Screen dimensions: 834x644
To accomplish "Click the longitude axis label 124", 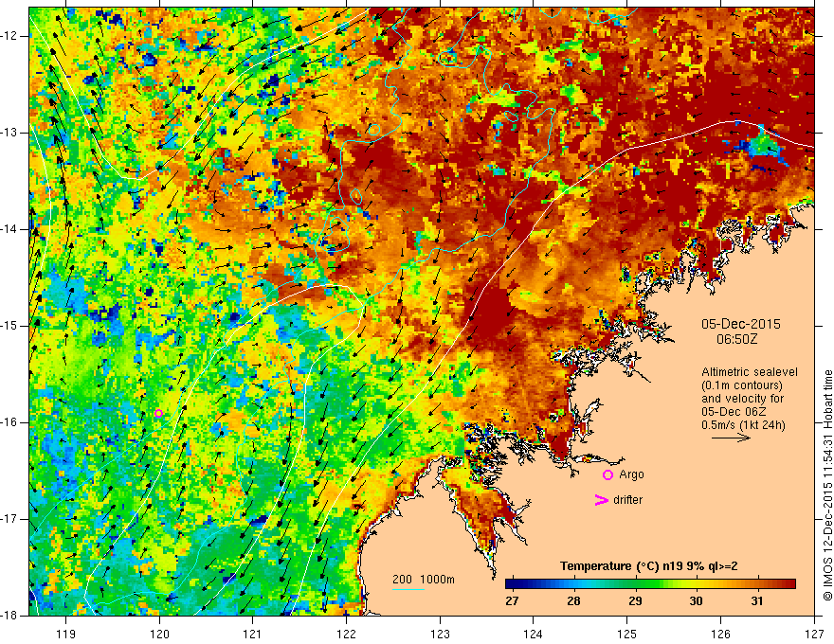I will click(534, 634).
